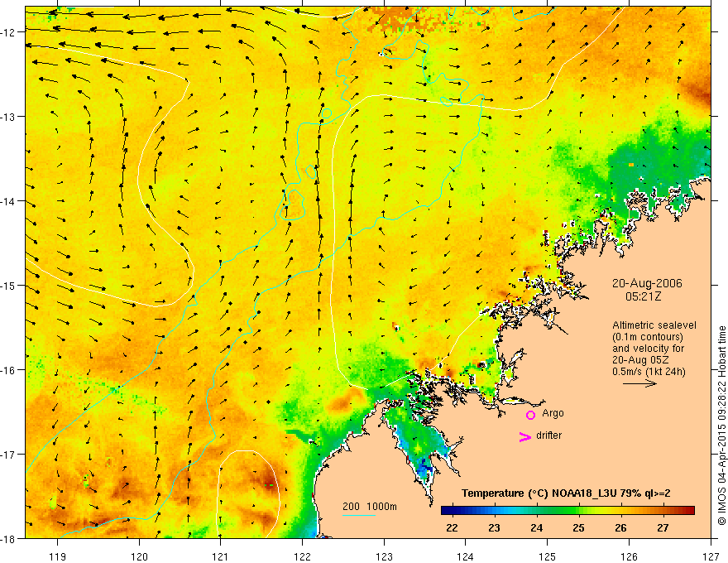Click the 'Argo' legend label

[553, 413]
